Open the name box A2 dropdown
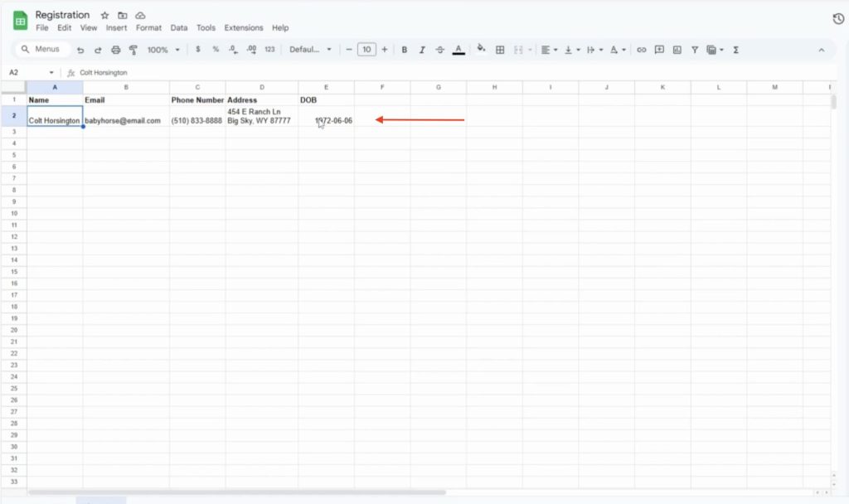This screenshot has width=849, height=504. point(51,73)
